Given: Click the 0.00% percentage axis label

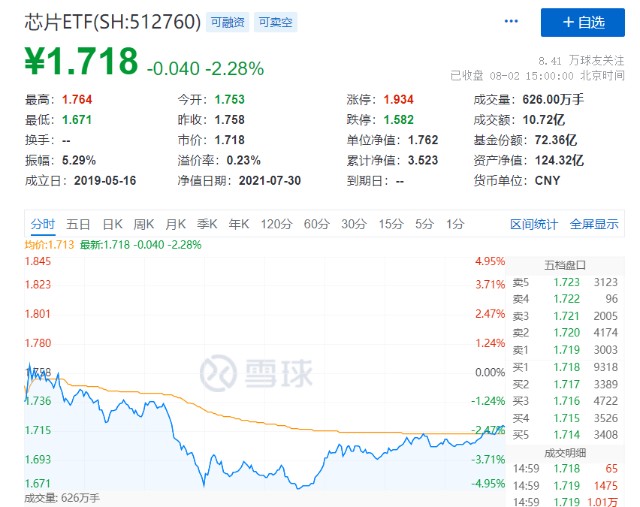Looking at the screenshot, I should [x=490, y=372].
